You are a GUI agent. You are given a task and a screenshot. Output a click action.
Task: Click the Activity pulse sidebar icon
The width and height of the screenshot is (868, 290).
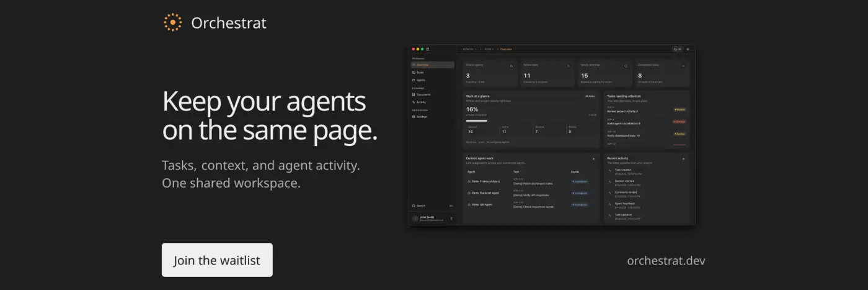point(414,102)
